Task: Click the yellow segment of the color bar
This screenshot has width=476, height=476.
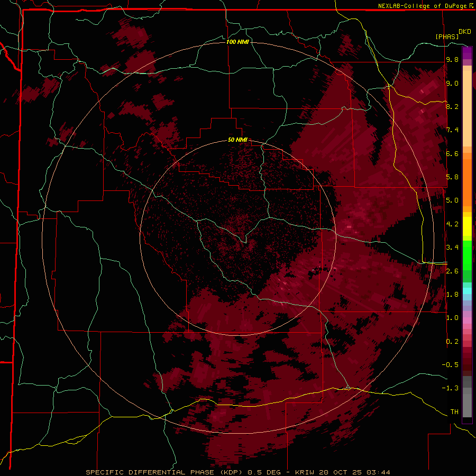Action: pyautogui.click(x=467, y=226)
